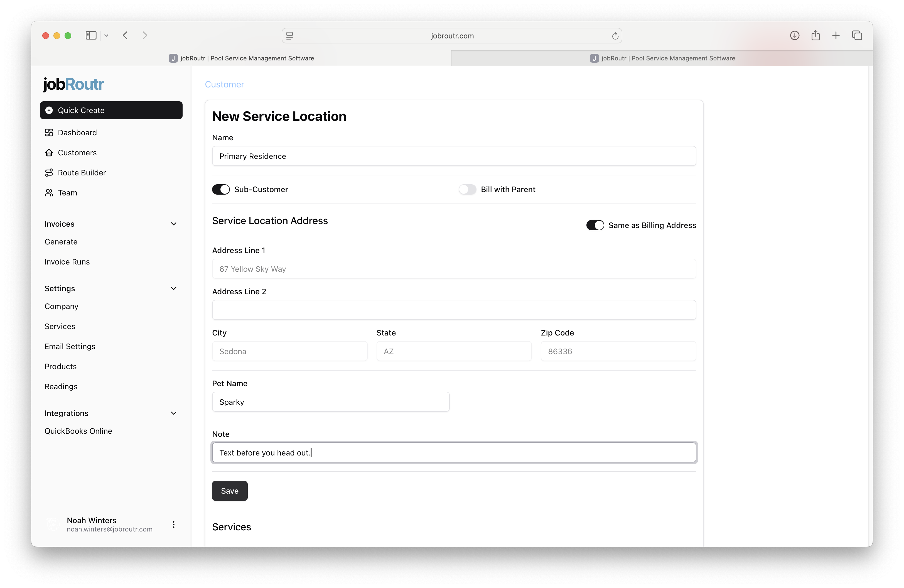The width and height of the screenshot is (904, 588).
Task: Disable the Sub-Customer toggle
Action: click(x=221, y=189)
